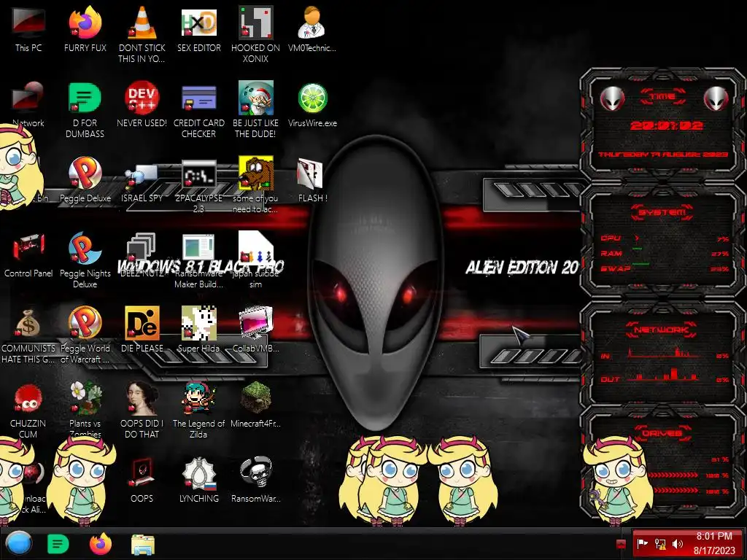The image size is (747, 560).
Task: Select the LYNCHING noose icon
Action: pos(198,473)
